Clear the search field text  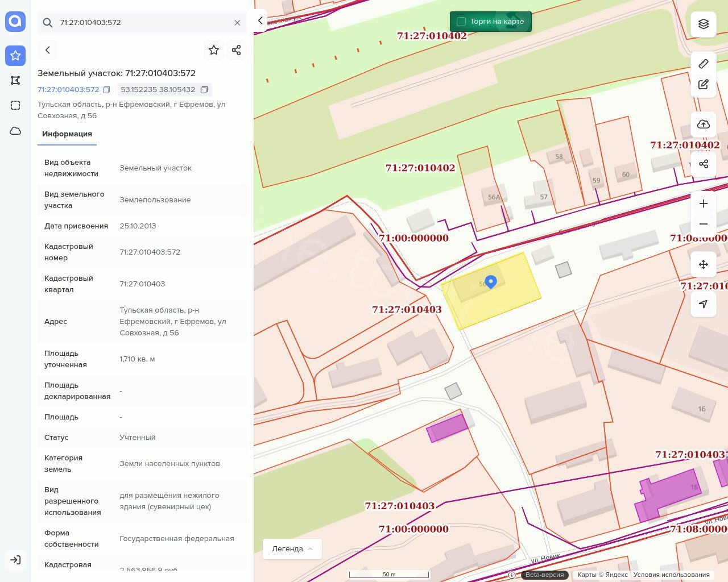click(237, 23)
